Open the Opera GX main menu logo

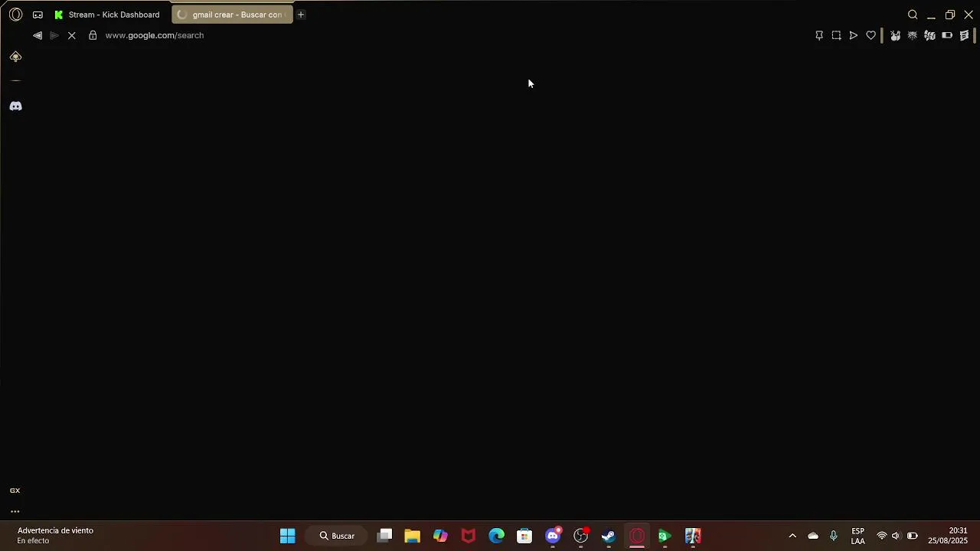[15, 15]
